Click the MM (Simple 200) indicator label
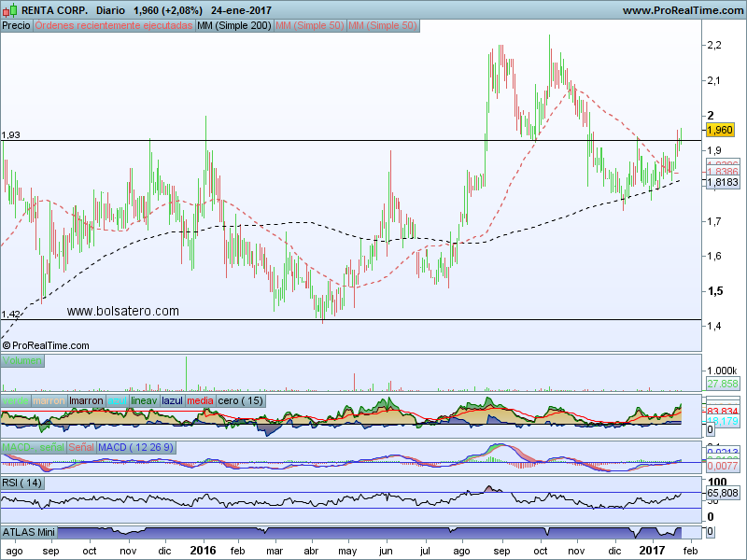 point(234,26)
